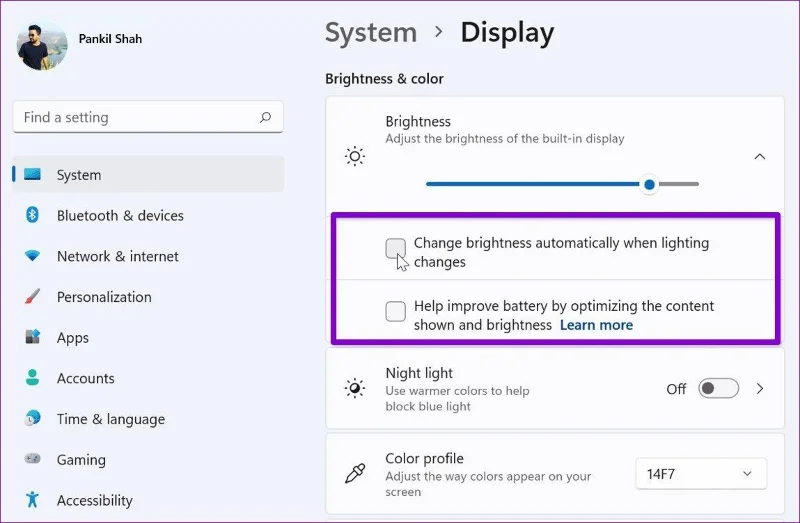
Task: Open Time & language category
Action: point(148,419)
